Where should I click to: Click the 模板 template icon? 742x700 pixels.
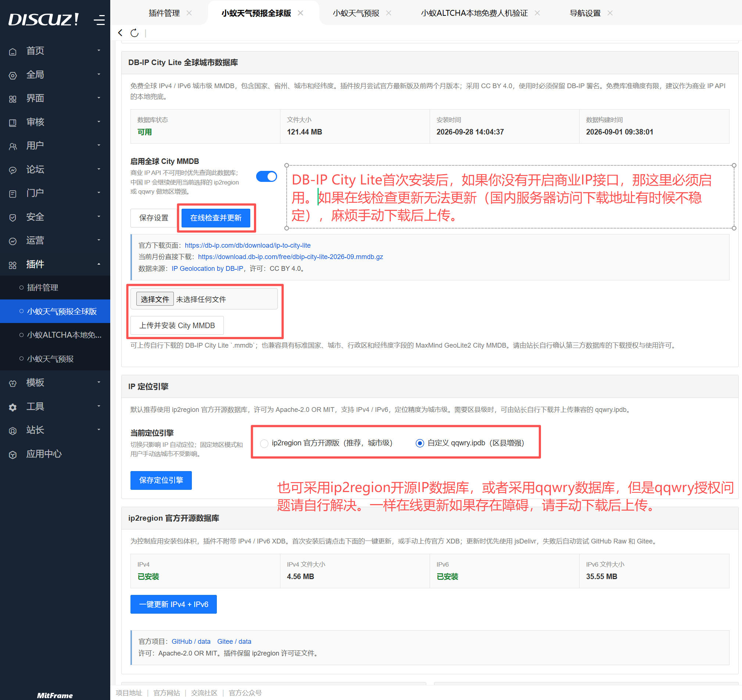(13, 383)
